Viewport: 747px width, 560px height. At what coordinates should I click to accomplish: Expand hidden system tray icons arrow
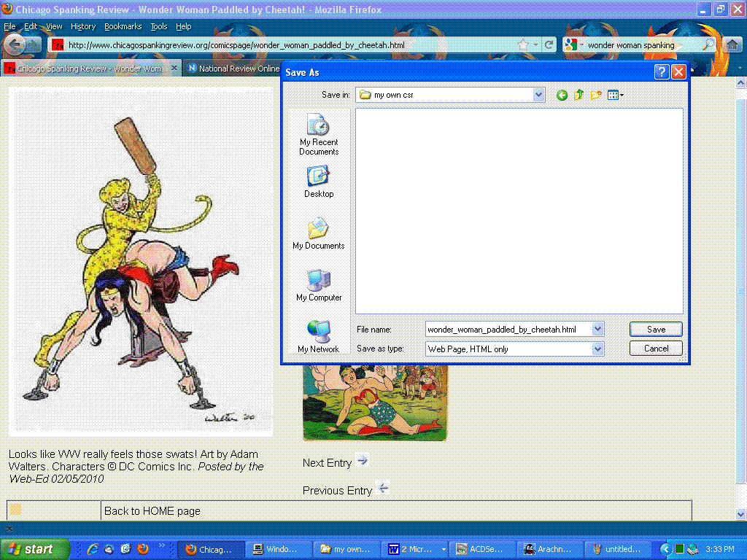[x=665, y=549]
